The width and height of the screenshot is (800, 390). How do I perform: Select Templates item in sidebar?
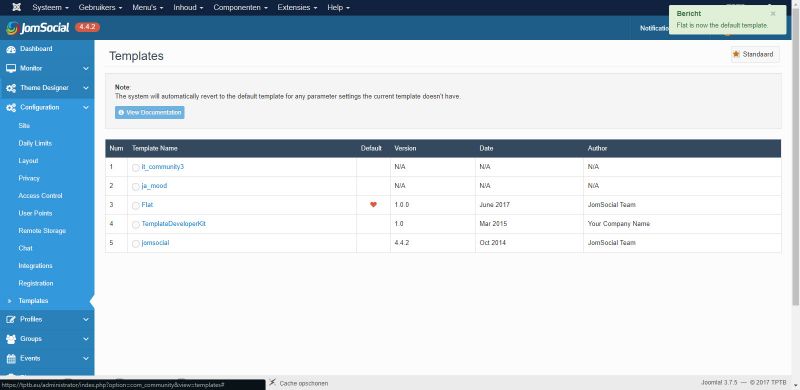(33, 301)
